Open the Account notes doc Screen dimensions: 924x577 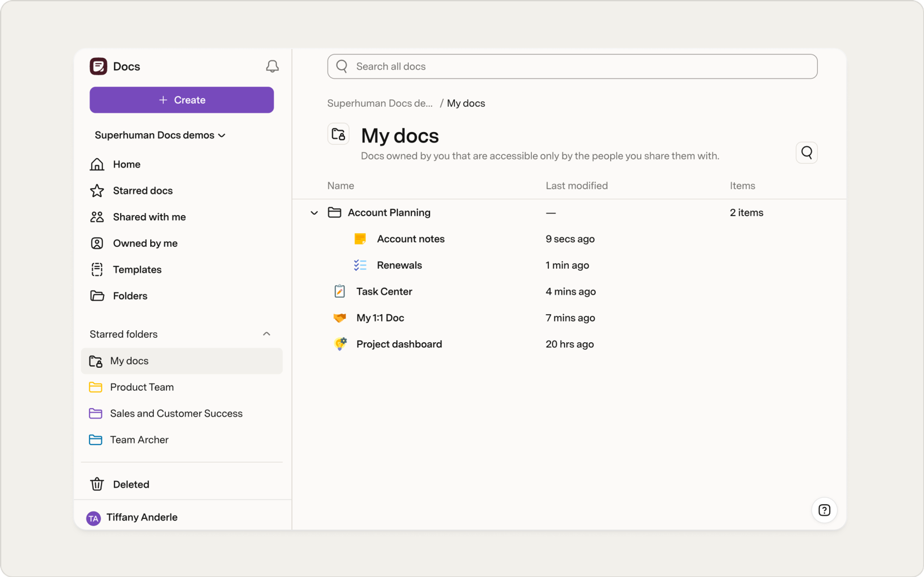tap(411, 239)
